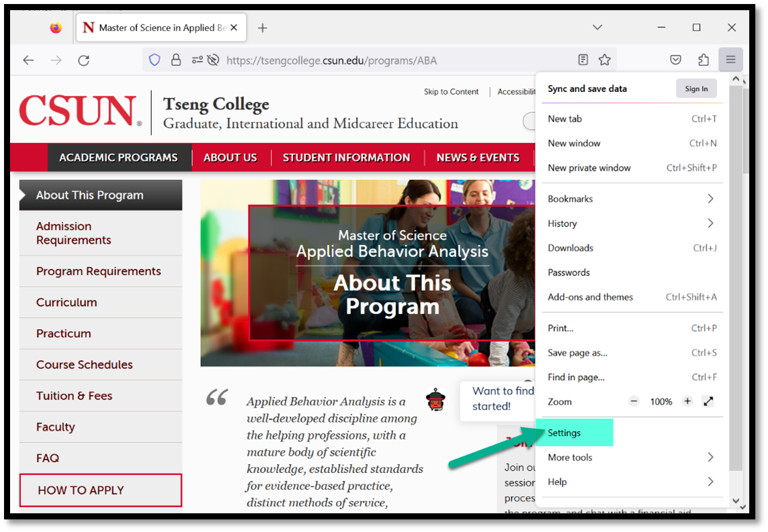Click the Reload page icon
768x532 pixels.
click(83, 60)
